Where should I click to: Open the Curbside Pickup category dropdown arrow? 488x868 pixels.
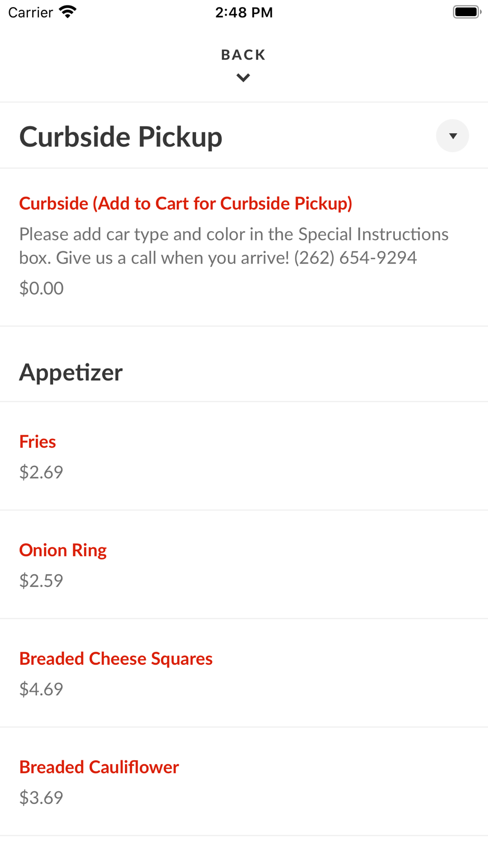tap(452, 136)
